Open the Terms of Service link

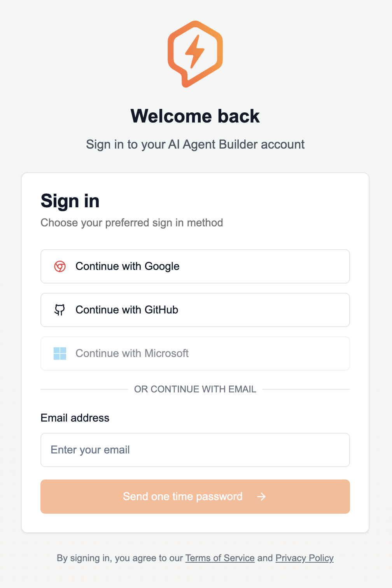(220, 558)
